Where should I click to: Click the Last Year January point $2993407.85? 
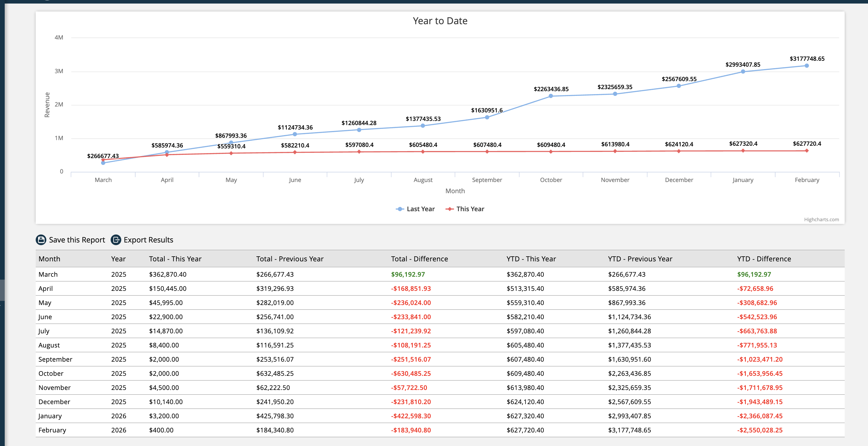click(x=743, y=71)
